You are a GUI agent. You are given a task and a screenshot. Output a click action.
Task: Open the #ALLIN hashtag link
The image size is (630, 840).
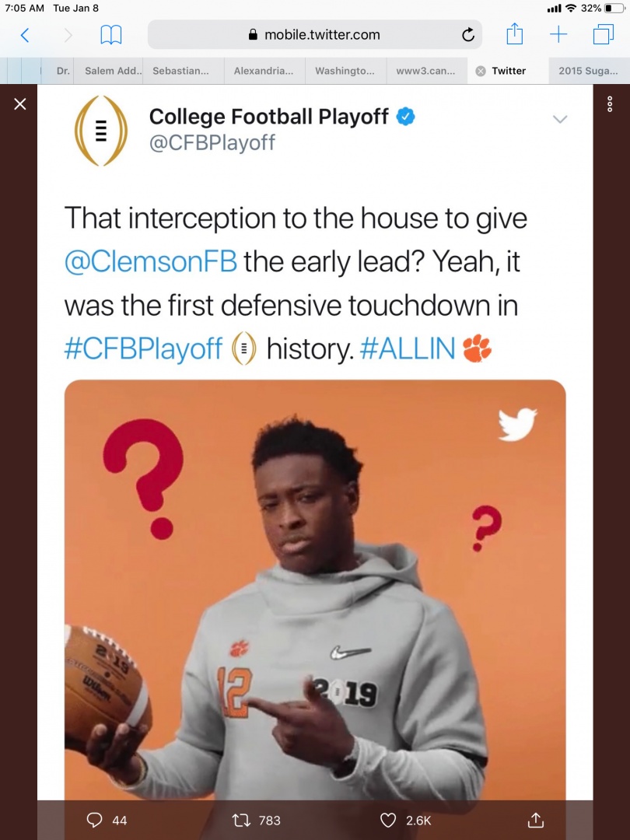(x=408, y=349)
